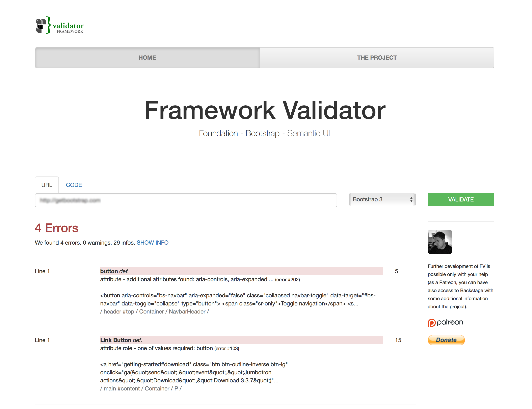532x409 pixels.
Task: Switch to the CODE input tab
Action: click(x=74, y=185)
